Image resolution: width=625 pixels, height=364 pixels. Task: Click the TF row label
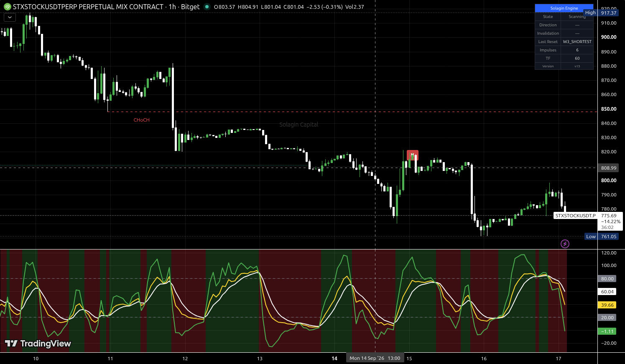[x=548, y=59]
